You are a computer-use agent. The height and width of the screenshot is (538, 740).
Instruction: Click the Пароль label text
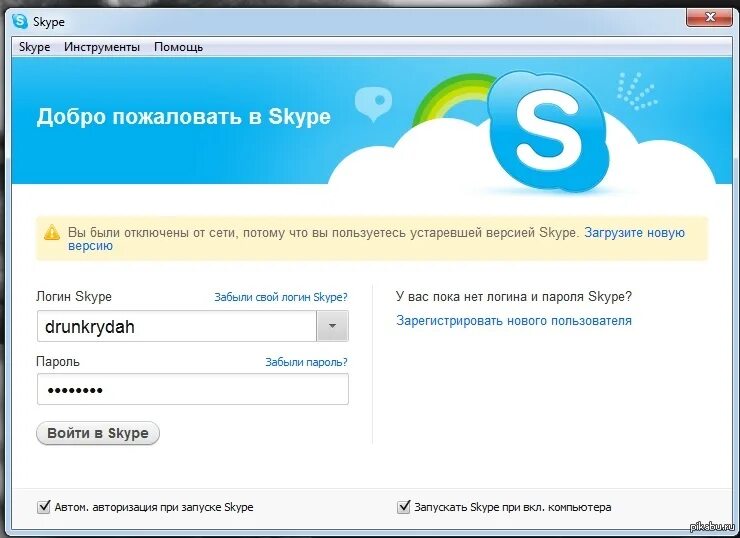pyautogui.click(x=58, y=361)
